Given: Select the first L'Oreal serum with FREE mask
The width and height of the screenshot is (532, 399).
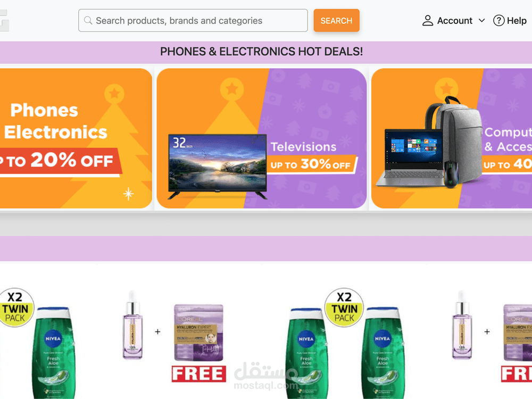Looking at the screenshot, I should coord(174,336).
